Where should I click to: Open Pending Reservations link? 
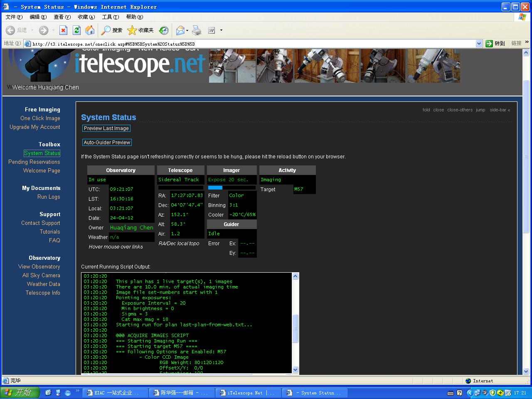coord(34,162)
